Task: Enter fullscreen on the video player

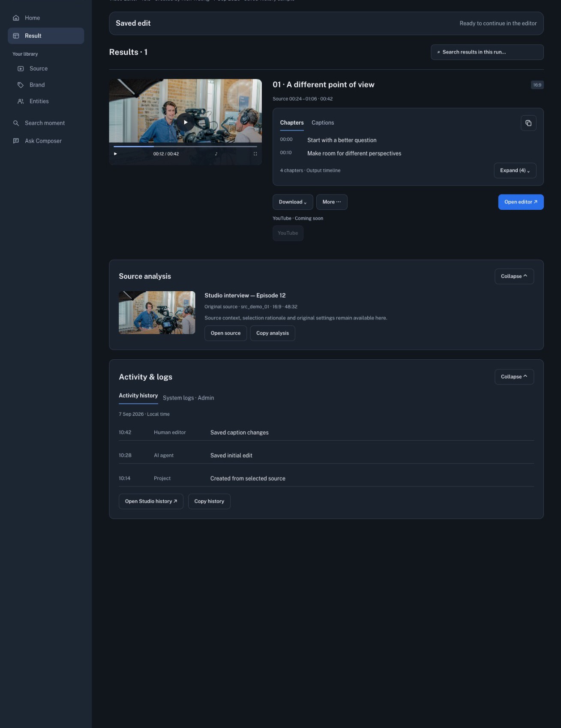Action: 255,154
